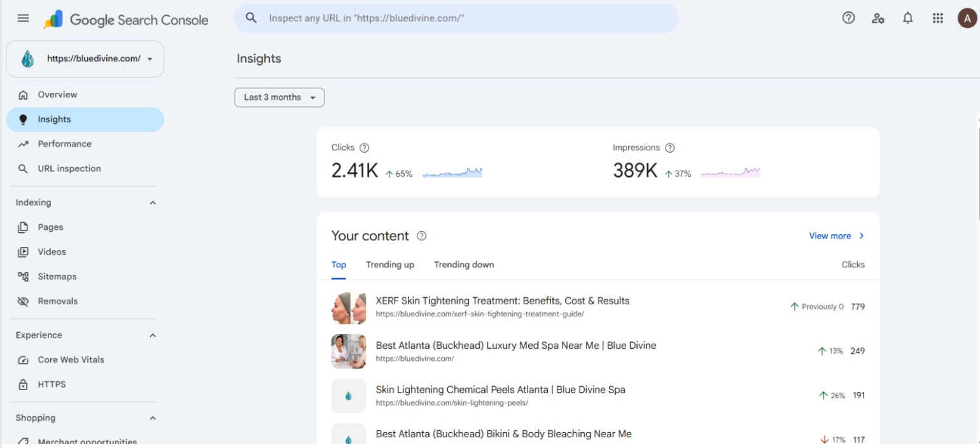Click the Inspect any URL search field
This screenshot has width=980, height=448.
[456, 18]
